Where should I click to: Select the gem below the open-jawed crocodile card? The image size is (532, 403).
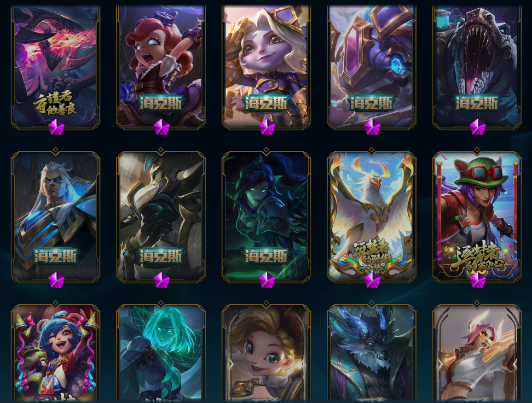pyautogui.click(x=478, y=127)
